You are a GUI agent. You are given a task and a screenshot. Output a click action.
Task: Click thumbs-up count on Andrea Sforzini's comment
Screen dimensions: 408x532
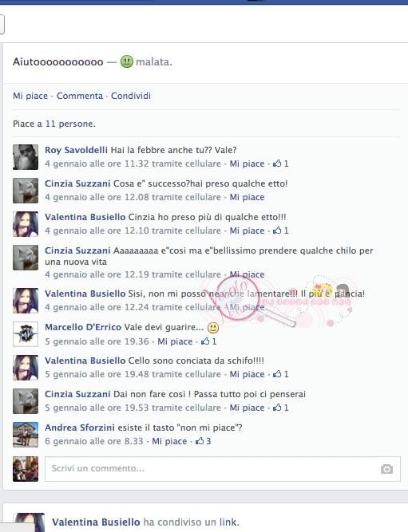click(x=203, y=441)
